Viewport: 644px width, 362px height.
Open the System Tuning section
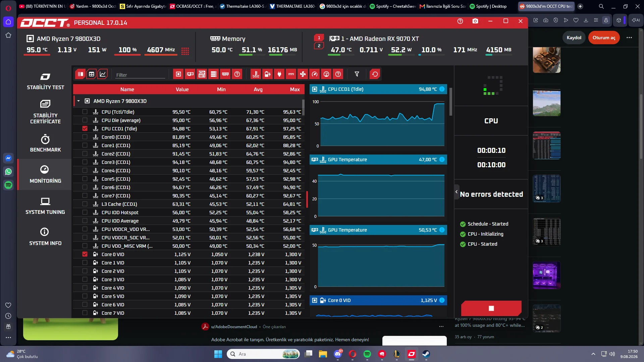(45, 206)
